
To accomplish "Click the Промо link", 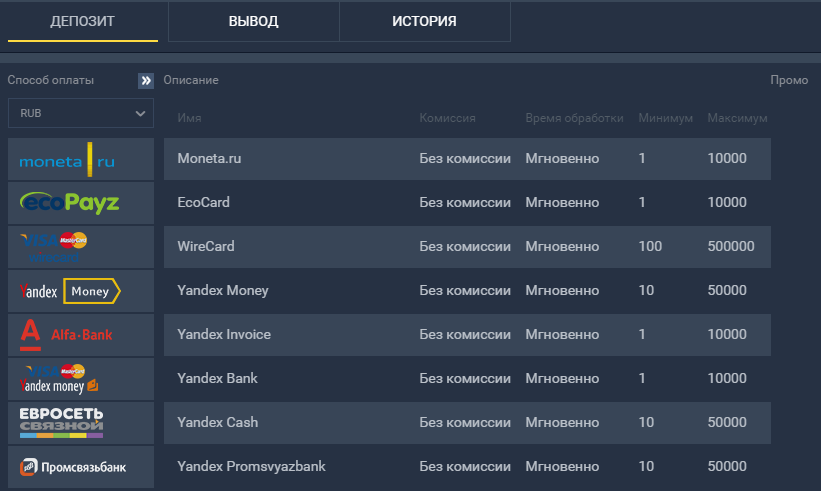I will point(789,80).
